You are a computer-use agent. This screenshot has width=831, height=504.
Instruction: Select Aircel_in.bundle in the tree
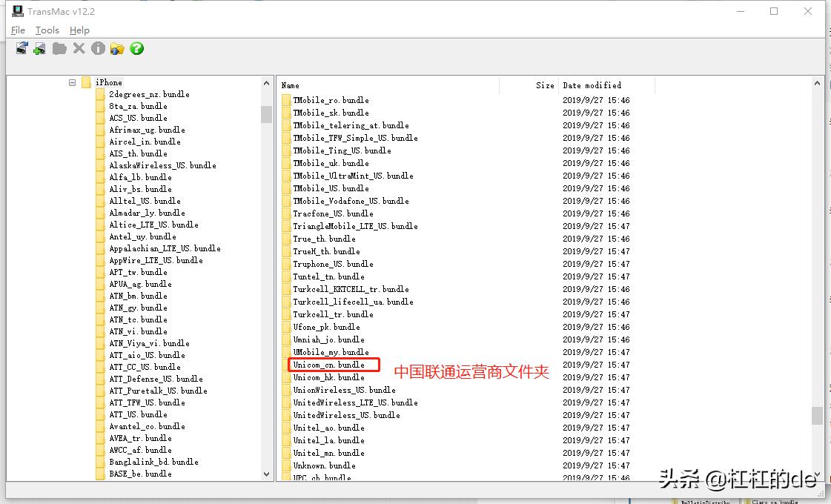145,142
